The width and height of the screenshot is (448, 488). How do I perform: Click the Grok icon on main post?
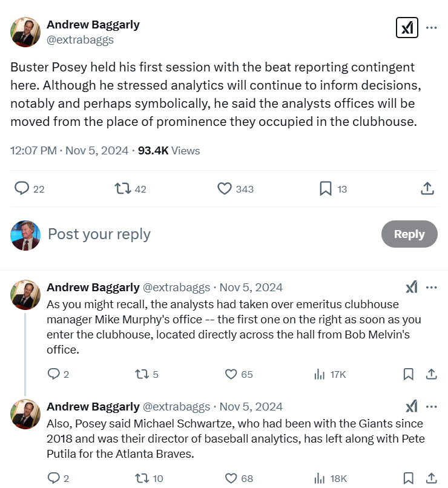click(x=407, y=28)
